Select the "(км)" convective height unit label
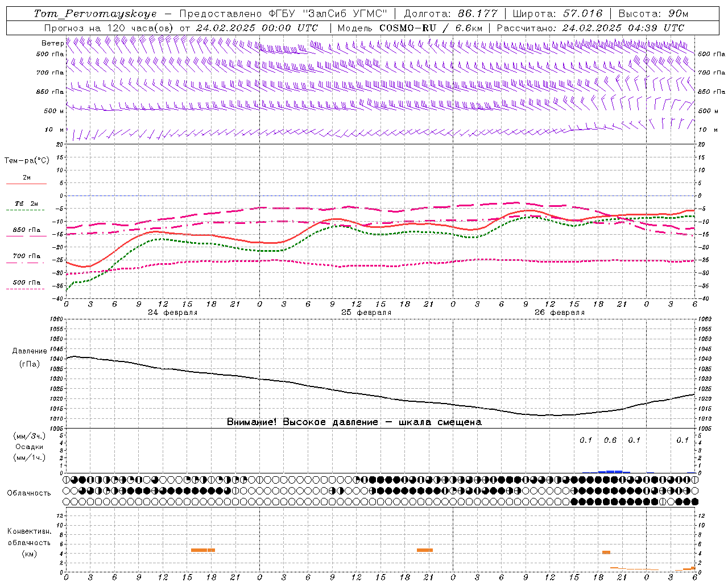Viewport: 728px width, 582px height. tap(29, 554)
